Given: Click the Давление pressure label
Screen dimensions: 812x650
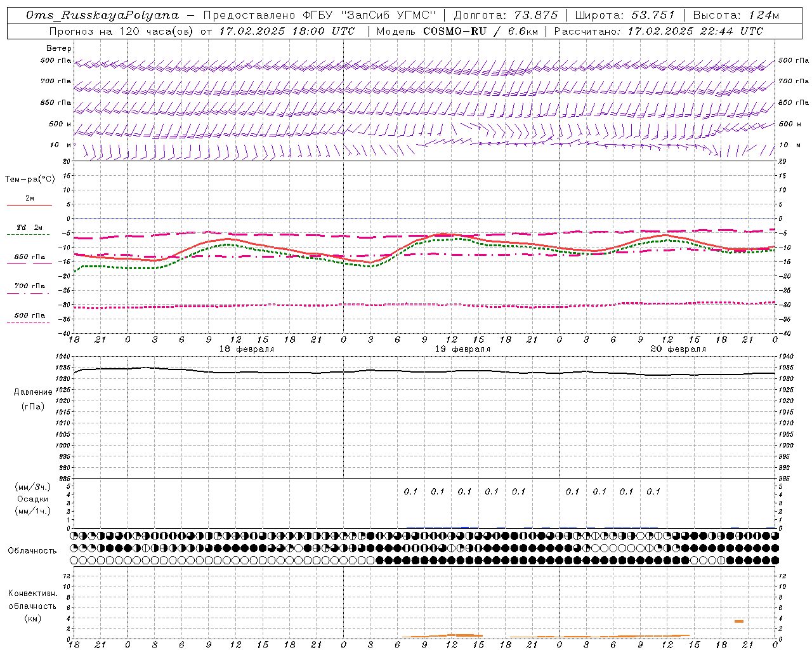Looking at the screenshot, I should 32,392.
